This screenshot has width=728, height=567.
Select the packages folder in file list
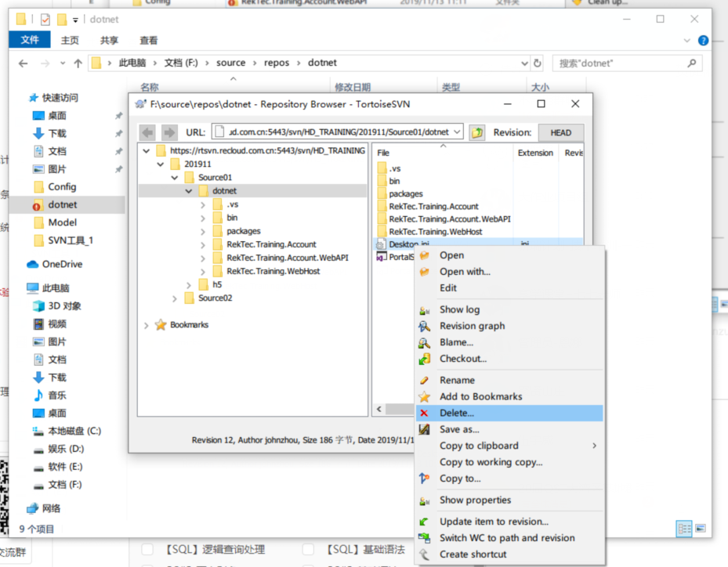(x=406, y=194)
